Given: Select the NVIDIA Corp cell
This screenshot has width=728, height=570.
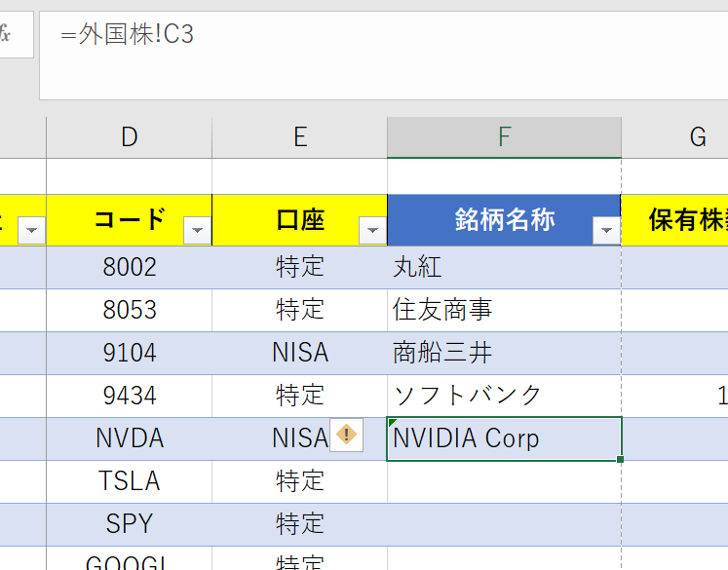Looking at the screenshot, I should 504,438.
